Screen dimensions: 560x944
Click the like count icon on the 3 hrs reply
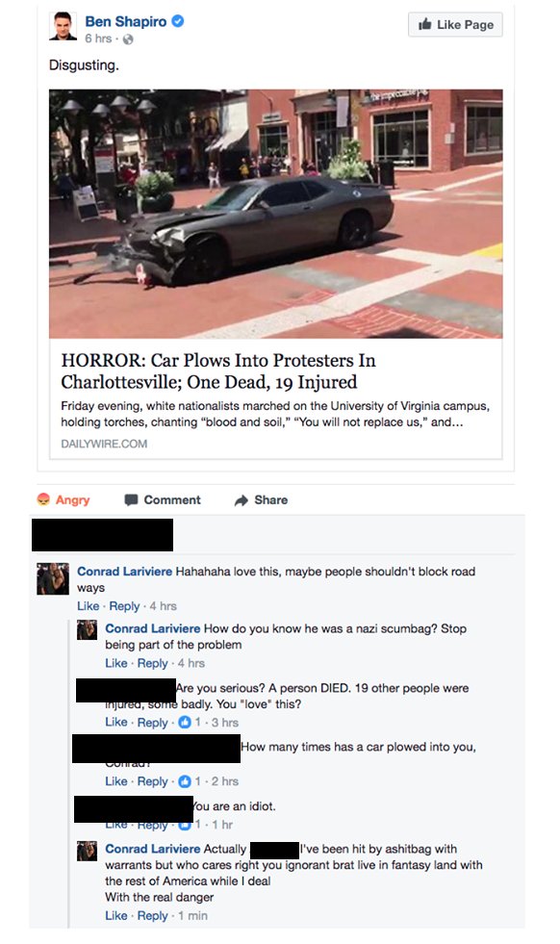coord(185,722)
